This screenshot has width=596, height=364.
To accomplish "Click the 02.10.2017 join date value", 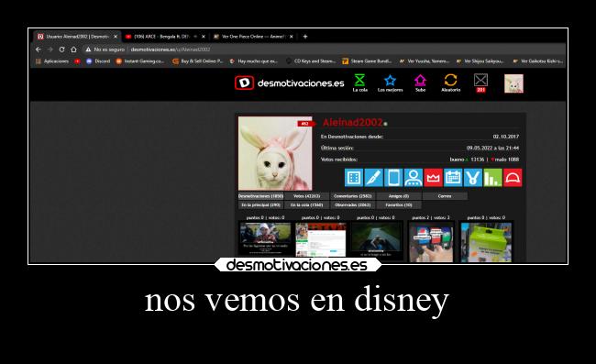I will point(505,137).
